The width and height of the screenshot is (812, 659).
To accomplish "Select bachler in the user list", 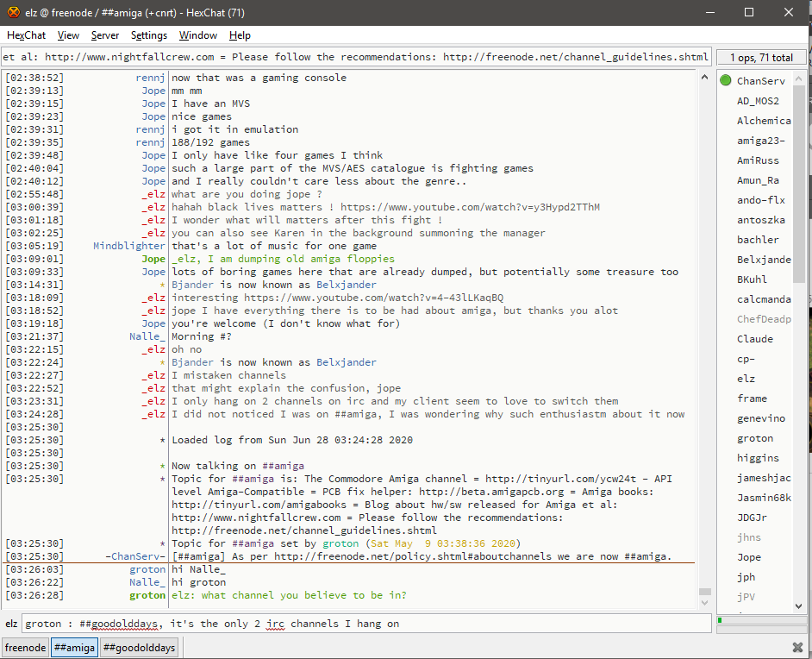I will [x=758, y=240].
